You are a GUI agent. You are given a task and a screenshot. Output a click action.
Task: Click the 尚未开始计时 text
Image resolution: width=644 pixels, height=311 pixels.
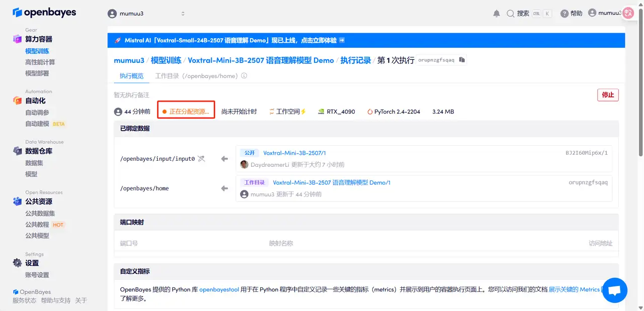(239, 112)
